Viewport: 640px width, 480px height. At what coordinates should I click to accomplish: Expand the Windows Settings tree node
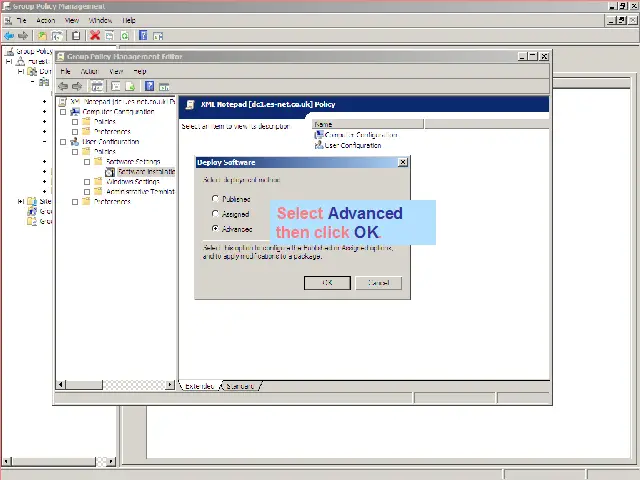click(87, 182)
